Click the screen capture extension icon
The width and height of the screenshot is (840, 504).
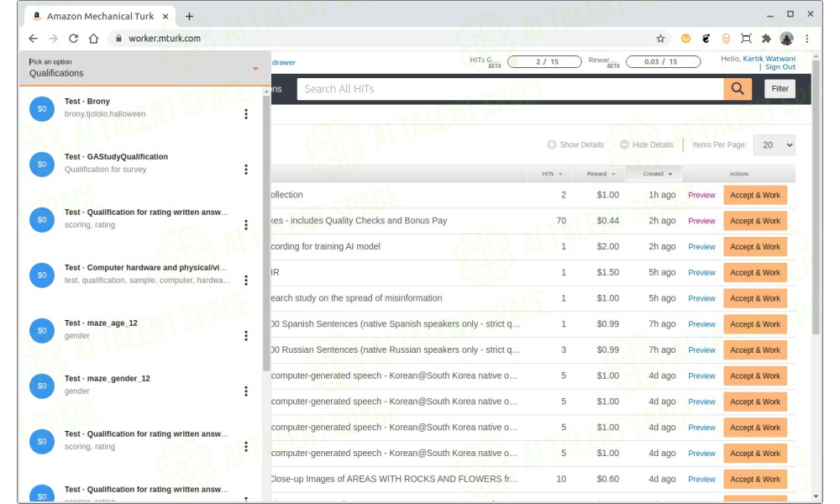[x=746, y=39]
